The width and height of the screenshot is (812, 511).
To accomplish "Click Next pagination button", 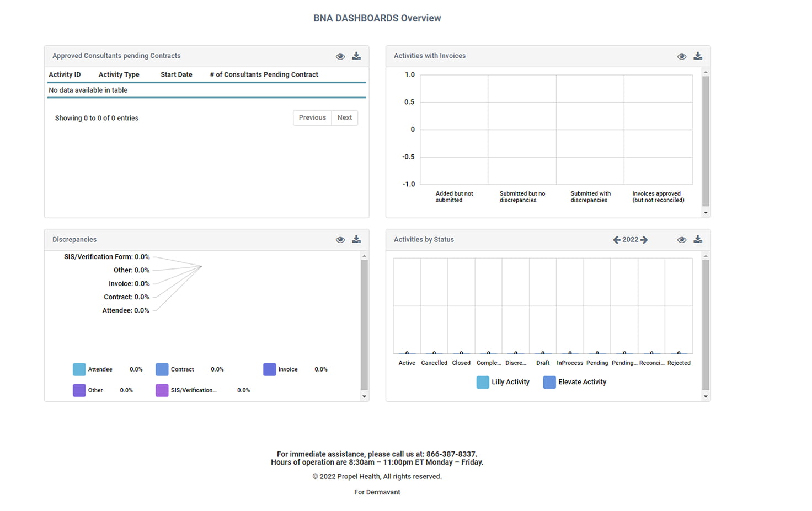I will 345,118.
